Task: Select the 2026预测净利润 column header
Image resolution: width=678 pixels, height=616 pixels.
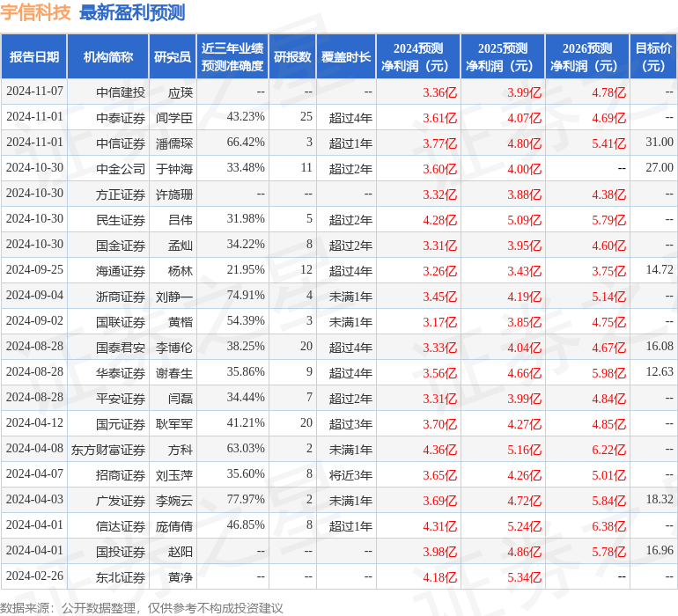Action: coord(587,56)
